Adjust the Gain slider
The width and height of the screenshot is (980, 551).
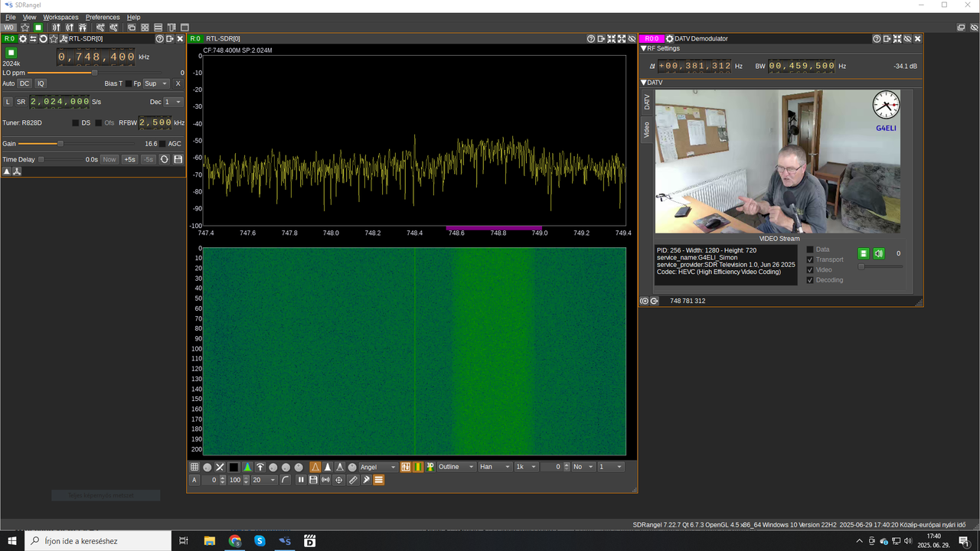click(x=77, y=144)
